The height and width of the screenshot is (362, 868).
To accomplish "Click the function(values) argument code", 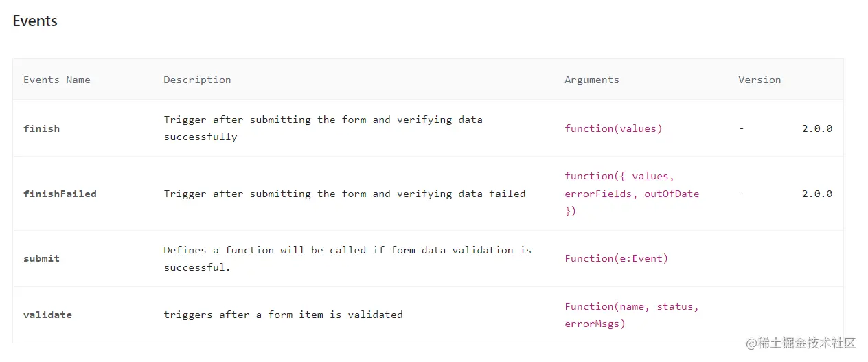I will [x=613, y=128].
